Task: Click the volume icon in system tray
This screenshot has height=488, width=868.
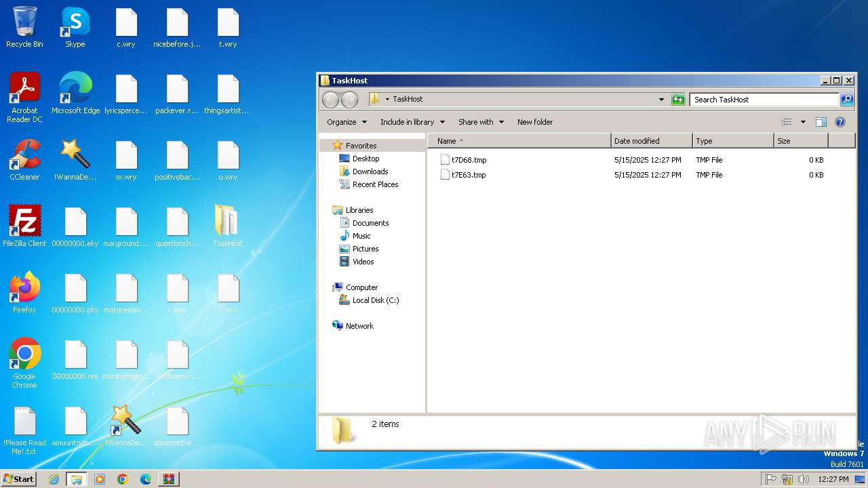Action: [x=804, y=479]
